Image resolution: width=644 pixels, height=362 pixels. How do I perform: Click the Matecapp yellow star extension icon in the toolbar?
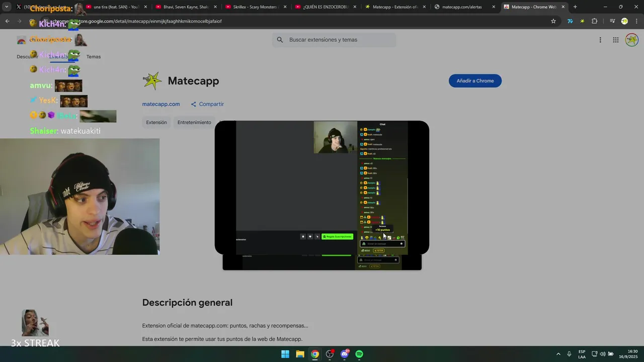(x=582, y=21)
